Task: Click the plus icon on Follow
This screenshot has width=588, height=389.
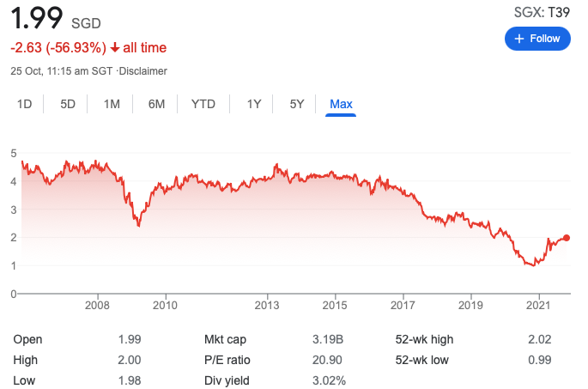Action: (x=518, y=39)
